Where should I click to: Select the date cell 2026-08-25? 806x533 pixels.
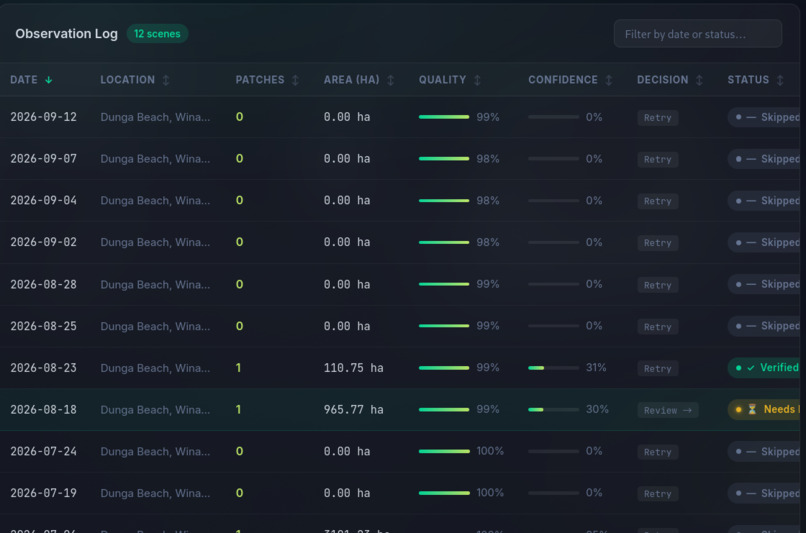point(44,326)
